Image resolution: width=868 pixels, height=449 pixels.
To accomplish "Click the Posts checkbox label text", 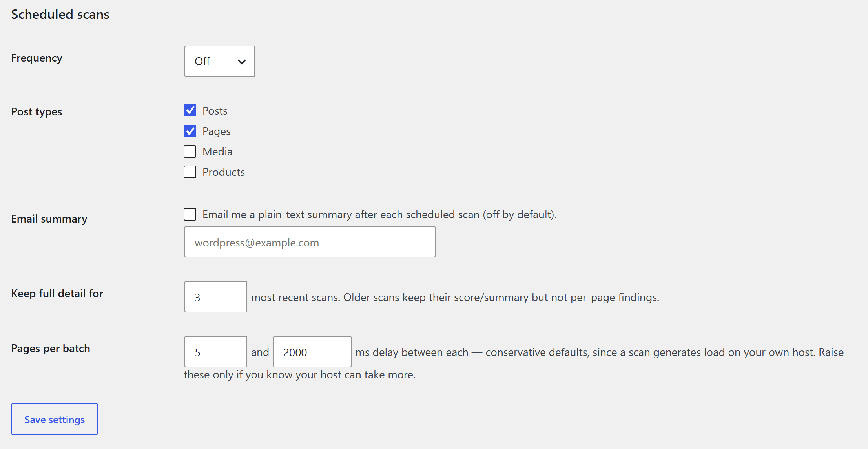I will pyautogui.click(x=215, y=111).
